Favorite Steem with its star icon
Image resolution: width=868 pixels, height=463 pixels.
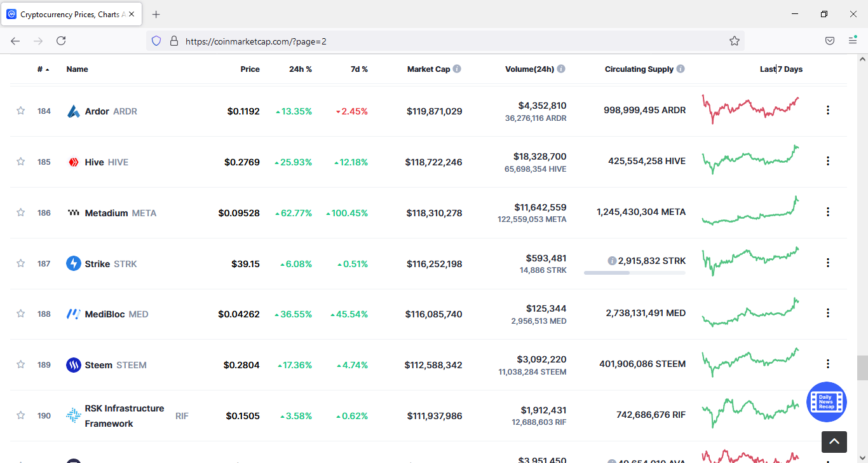pyautogui.click(x=20, y=364)
